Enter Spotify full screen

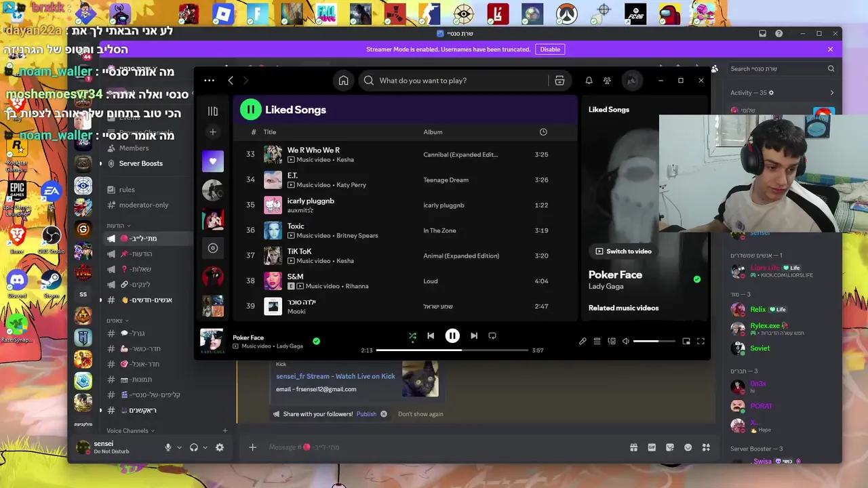(x=701, y=341)
